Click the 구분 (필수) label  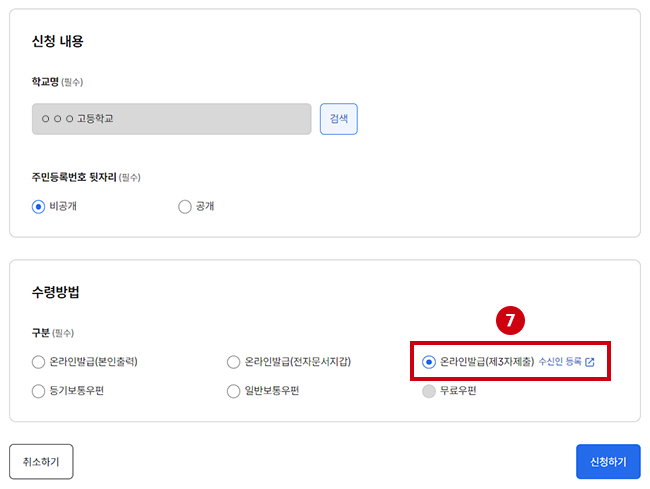coord(53,333)
